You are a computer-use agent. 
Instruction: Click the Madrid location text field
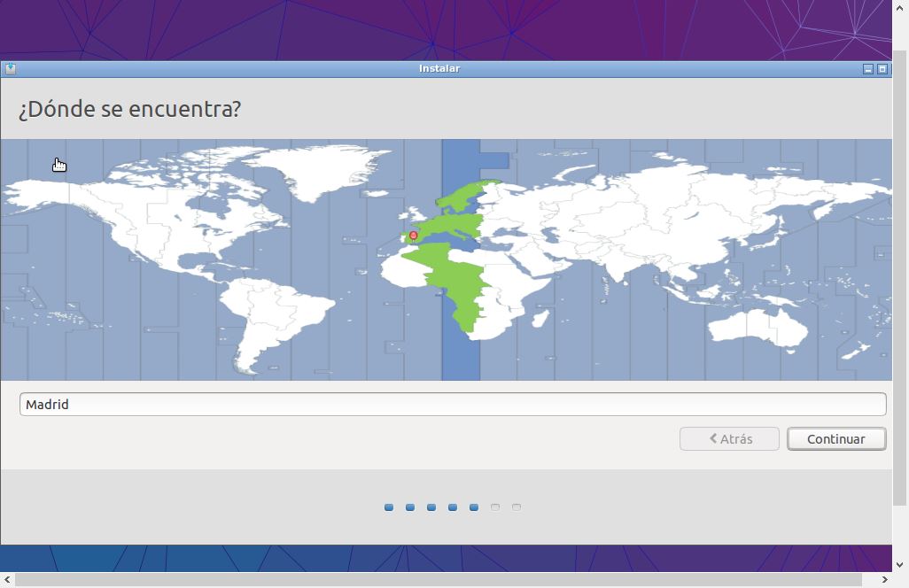tap(452, 405)
